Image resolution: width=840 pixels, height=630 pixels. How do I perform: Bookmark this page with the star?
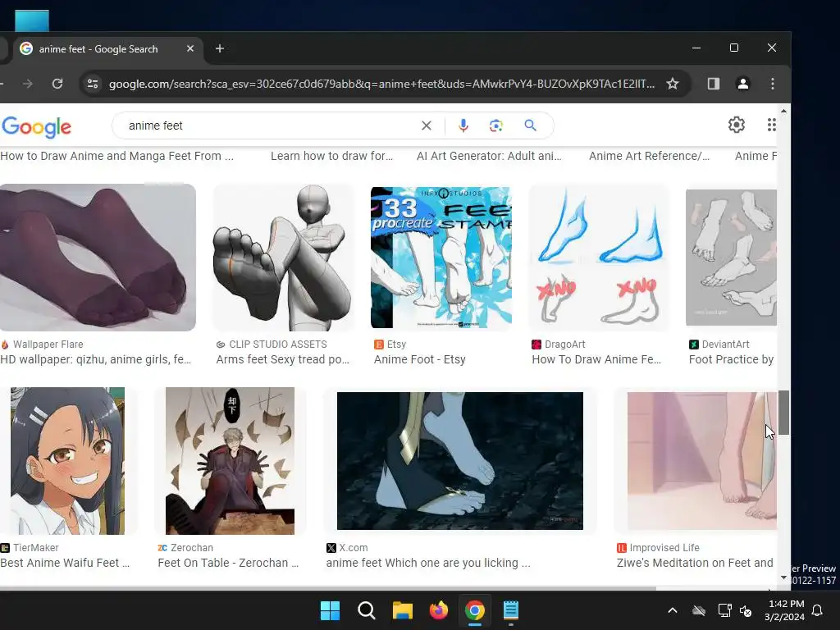pyautogui.click(x=673, y=84)
